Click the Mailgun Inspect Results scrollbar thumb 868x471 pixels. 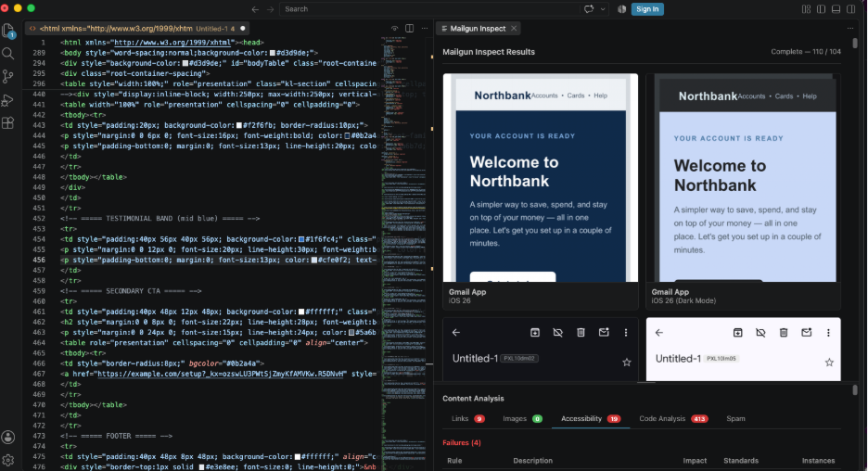855,44
